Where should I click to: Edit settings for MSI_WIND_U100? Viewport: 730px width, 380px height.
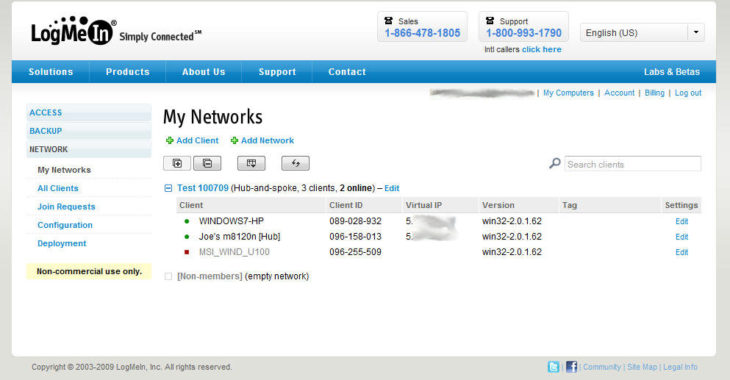[x=682, y=252]
